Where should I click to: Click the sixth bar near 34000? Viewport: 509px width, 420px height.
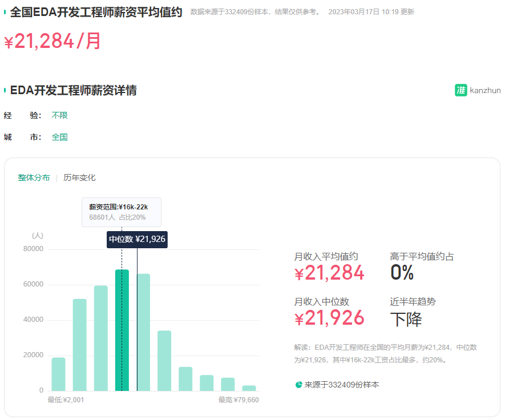tap(164, 361)
